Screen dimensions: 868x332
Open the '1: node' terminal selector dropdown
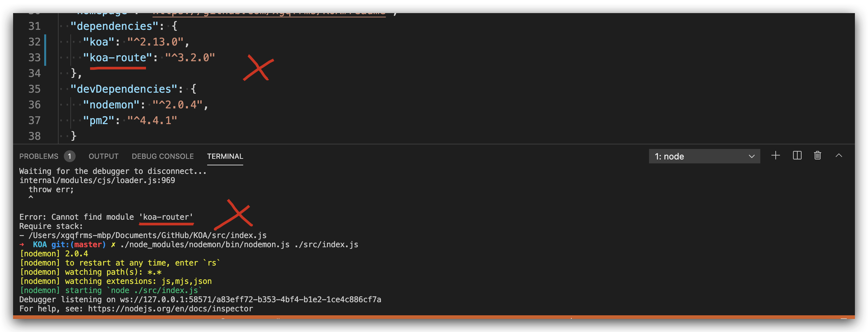[704, 157]
